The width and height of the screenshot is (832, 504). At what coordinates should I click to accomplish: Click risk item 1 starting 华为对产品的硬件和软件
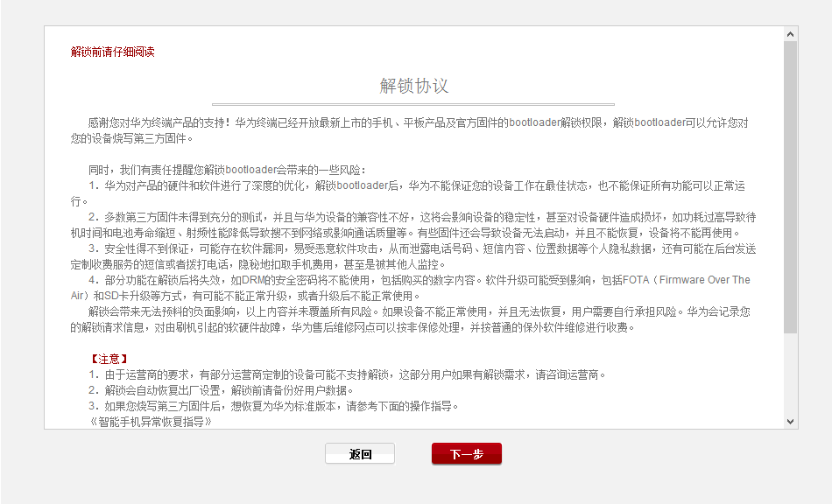point(407,193)
